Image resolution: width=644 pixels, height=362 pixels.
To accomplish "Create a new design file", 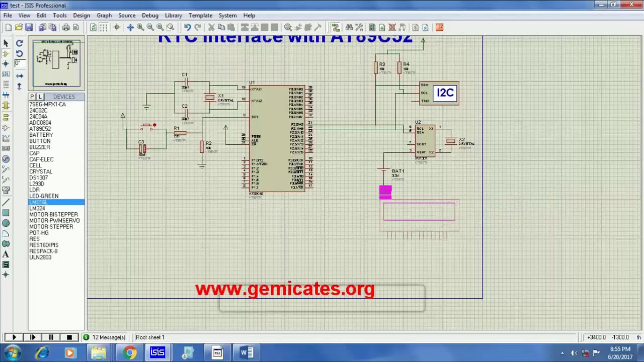I will click(8, 27).
